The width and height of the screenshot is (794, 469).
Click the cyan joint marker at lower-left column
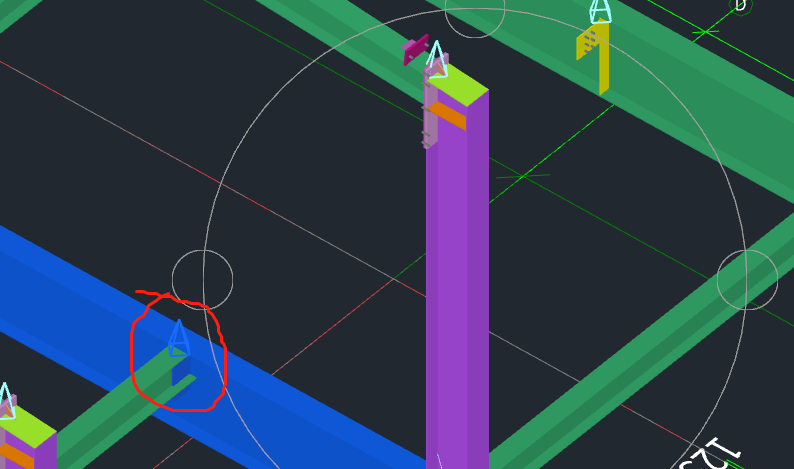(5, 402)
